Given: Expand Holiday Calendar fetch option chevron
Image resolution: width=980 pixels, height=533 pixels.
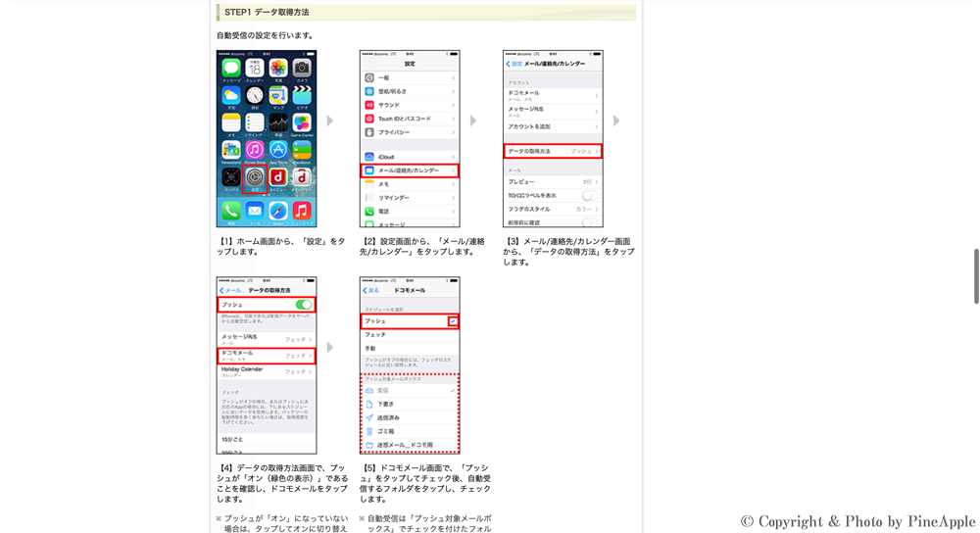Looking at the screenshot, I should coord(311,371).
